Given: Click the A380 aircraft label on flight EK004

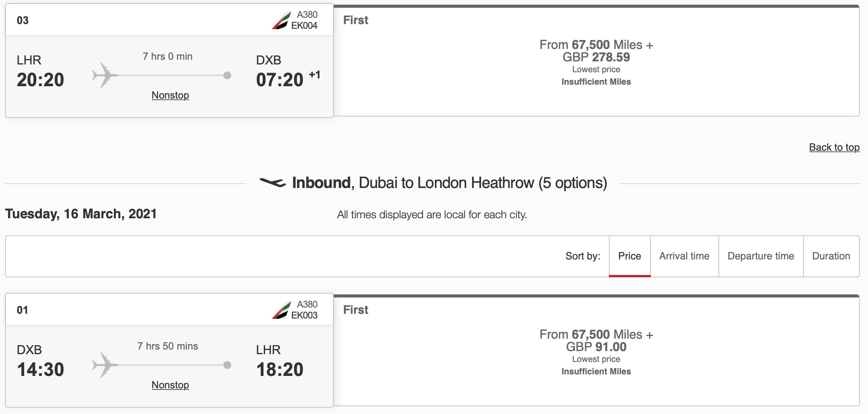Looking at the screenshot, I should [307, 14].
